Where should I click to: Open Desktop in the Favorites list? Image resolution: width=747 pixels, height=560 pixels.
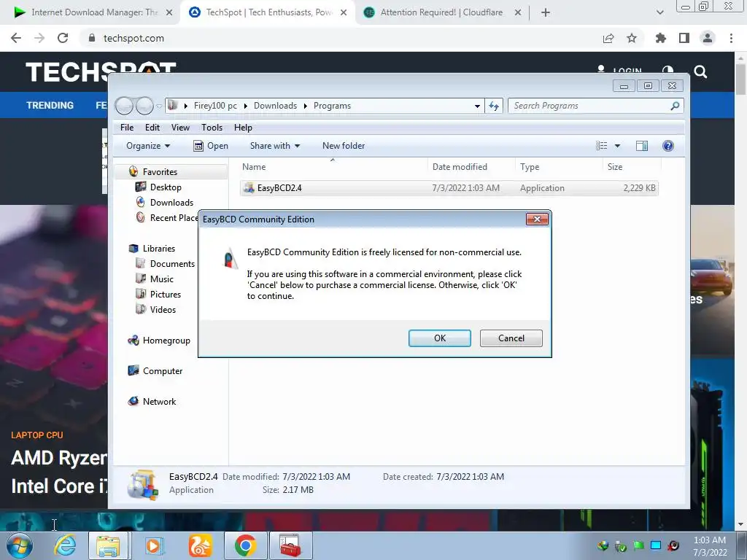coord(166,187)
